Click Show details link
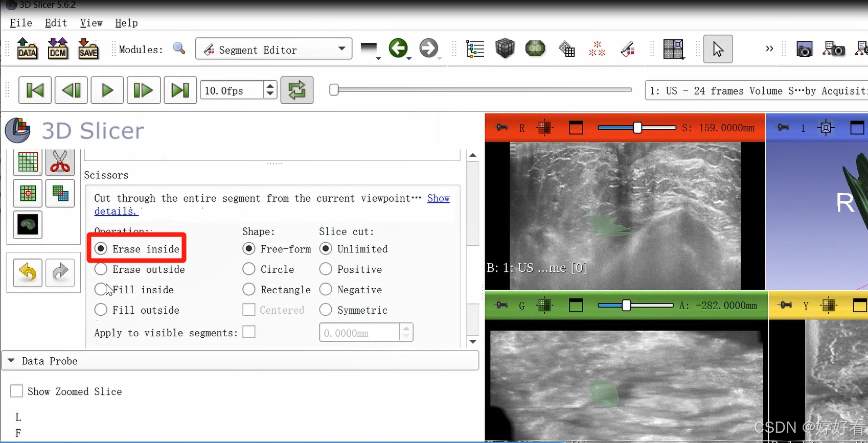This screenshot has width=868, height=443. click(439, 198)
